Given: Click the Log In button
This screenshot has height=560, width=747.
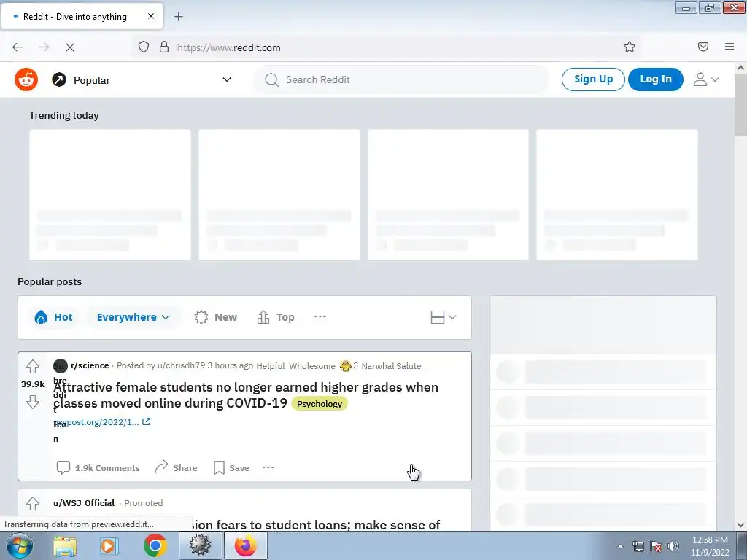Looking at the screenshot, I should click(x=656, y=79).
